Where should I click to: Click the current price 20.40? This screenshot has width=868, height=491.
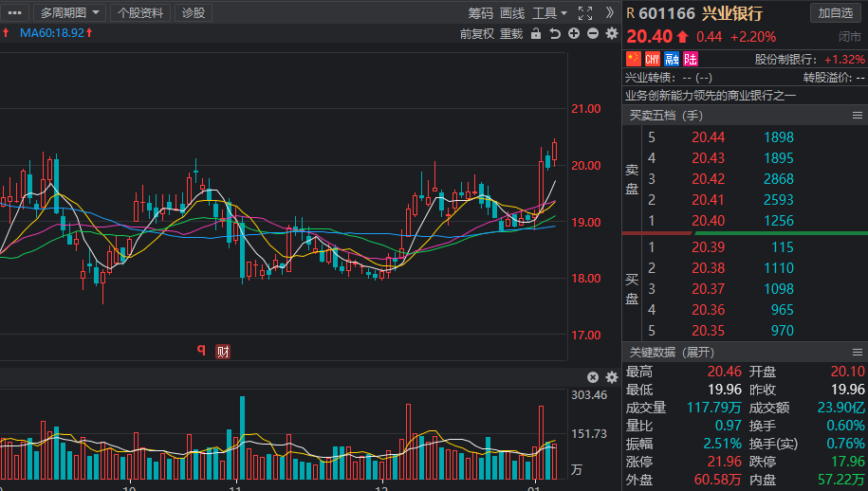pos(649,37)
